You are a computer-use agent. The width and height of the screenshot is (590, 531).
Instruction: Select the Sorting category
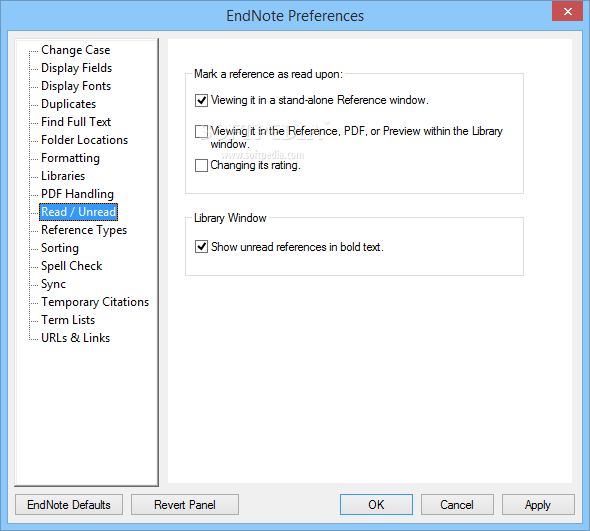60,248
